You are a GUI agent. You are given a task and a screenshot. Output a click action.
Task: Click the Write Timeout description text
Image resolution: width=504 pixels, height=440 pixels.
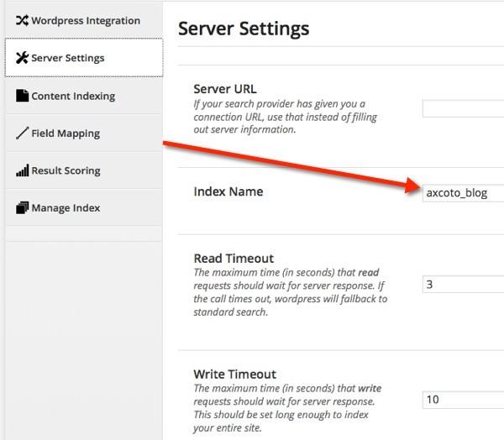point(287,408)
